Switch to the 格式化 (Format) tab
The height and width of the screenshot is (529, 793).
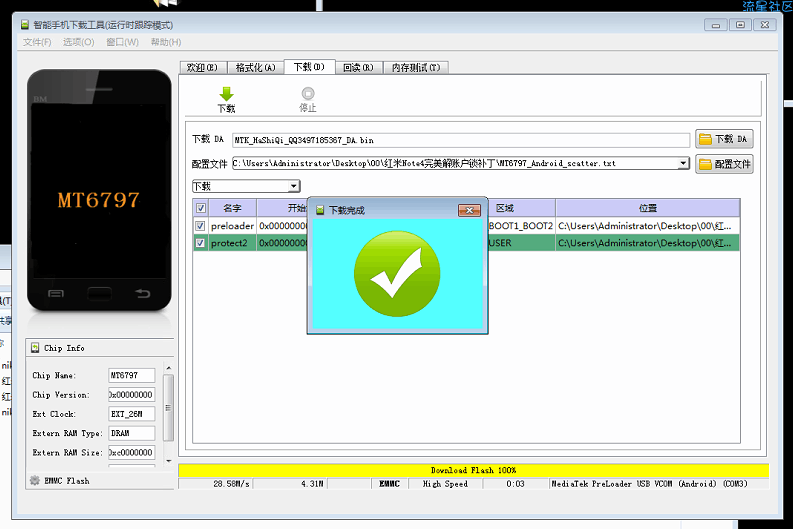[255, 67]
